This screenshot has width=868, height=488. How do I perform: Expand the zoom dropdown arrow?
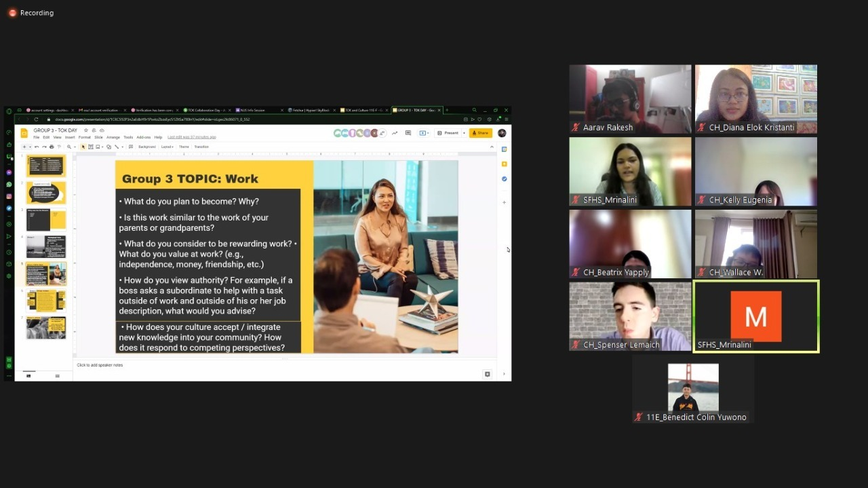click(75, 147)
